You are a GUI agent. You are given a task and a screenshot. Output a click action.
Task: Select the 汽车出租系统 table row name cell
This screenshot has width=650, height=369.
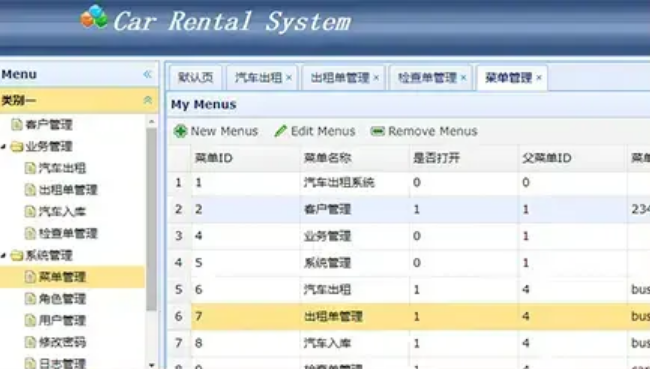354,182
